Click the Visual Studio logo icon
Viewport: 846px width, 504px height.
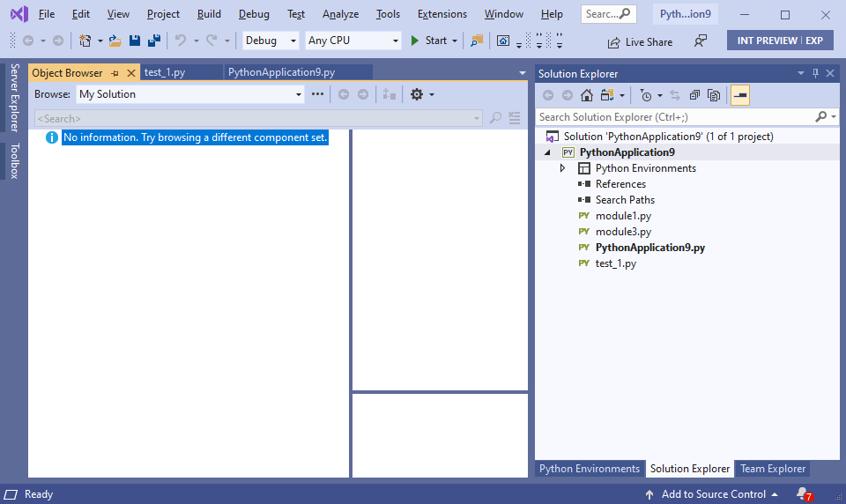click(19, 14)
